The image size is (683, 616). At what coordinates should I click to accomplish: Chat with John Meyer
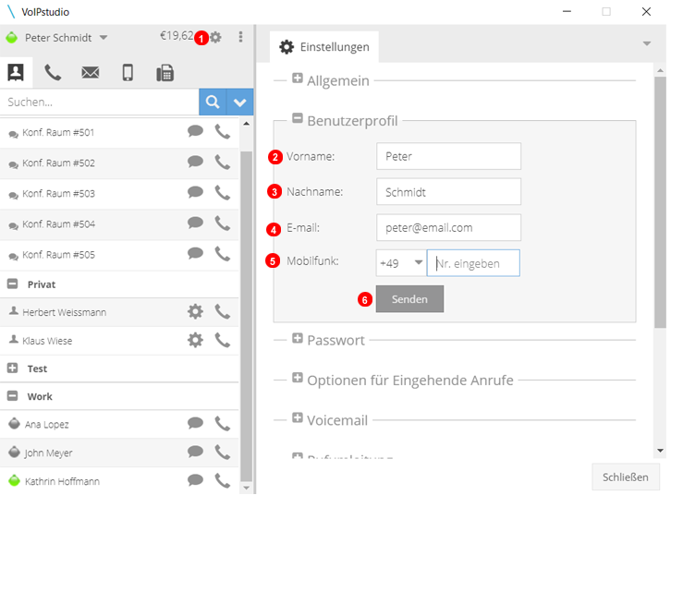(x=195, y=452)
